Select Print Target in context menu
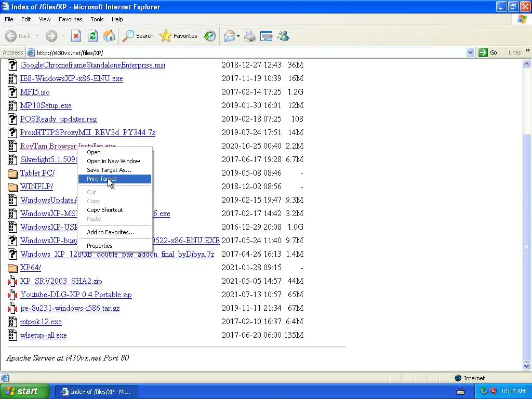The width and height of the screenshot is (532, 399). pos(115,179)
